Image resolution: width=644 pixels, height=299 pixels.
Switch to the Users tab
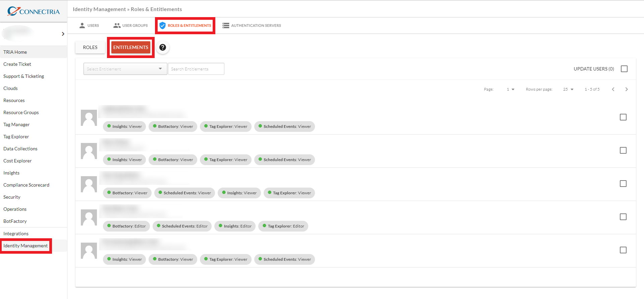(x=89, y=26)
